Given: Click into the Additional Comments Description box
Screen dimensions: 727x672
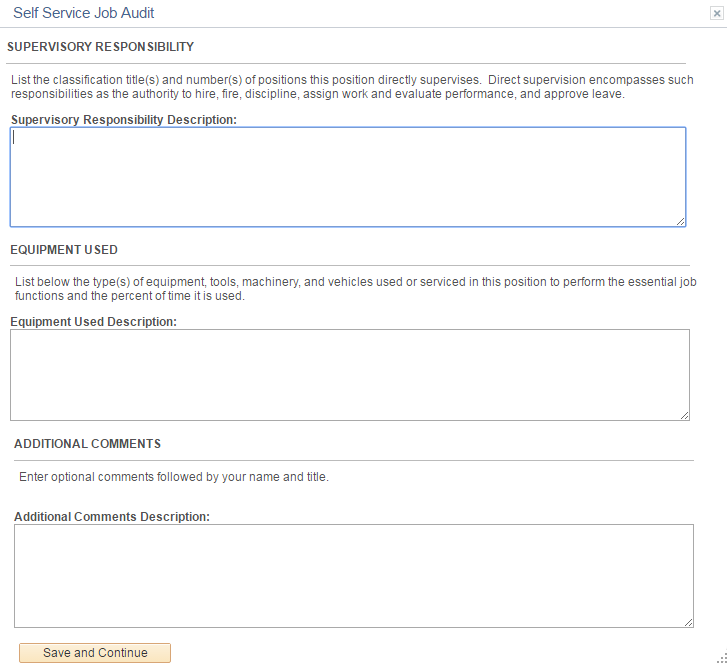Looking at the screenshot, I should (353, 576).
